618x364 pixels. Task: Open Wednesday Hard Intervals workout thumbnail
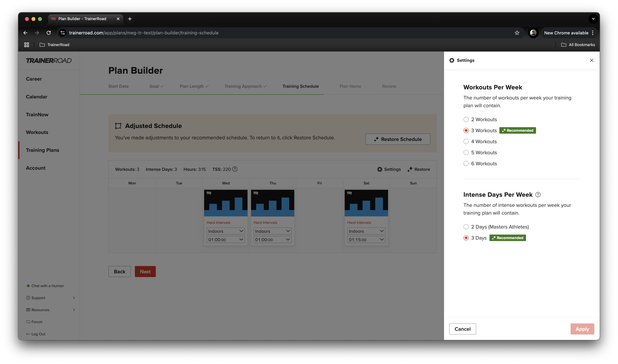coord(226,203)
